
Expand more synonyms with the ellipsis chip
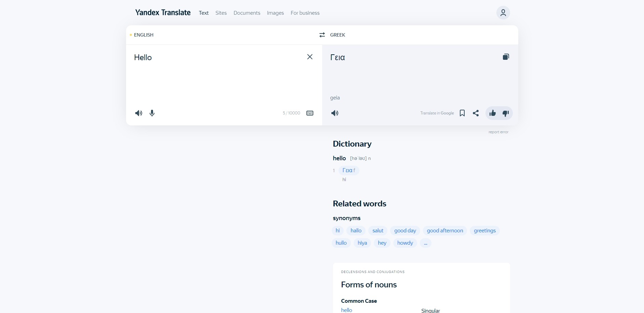point(425,243)
